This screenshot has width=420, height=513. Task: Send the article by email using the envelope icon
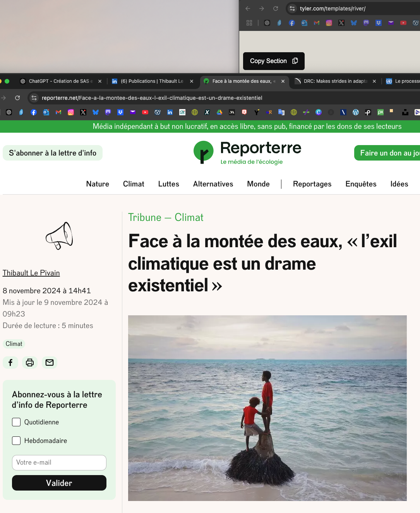[50, 363]
